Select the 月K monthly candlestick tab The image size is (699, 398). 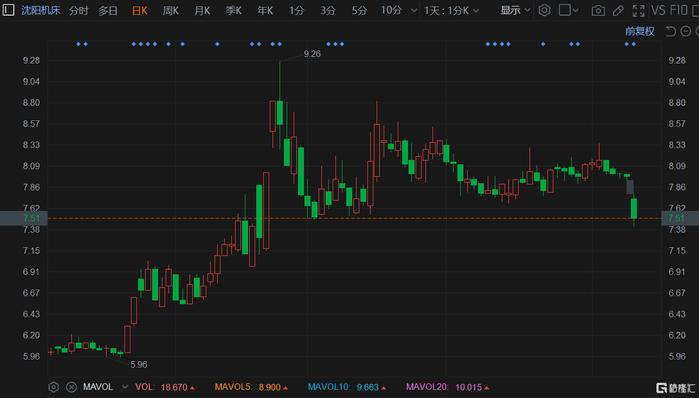pyautogui.click(x=202, y=10)
